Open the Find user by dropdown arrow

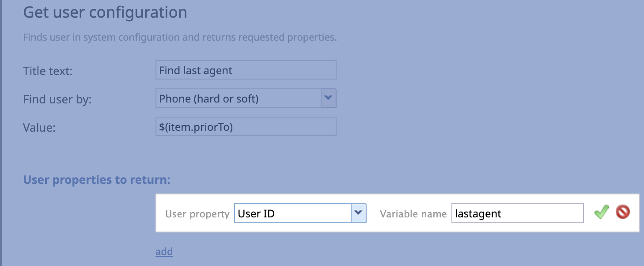coord(328,98)
